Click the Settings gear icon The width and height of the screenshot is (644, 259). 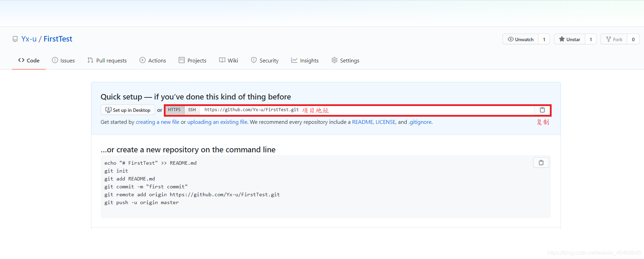(x=335, y=60)
